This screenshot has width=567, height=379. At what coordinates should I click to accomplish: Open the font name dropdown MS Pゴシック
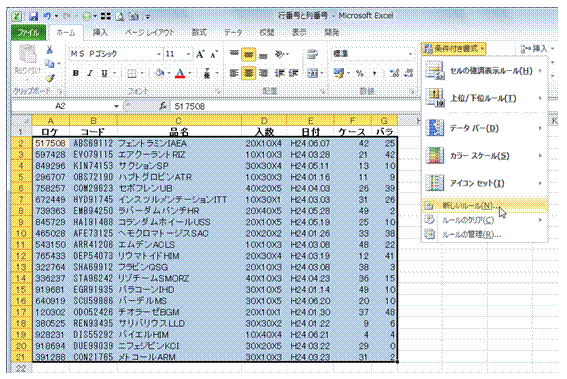[159, 54]
